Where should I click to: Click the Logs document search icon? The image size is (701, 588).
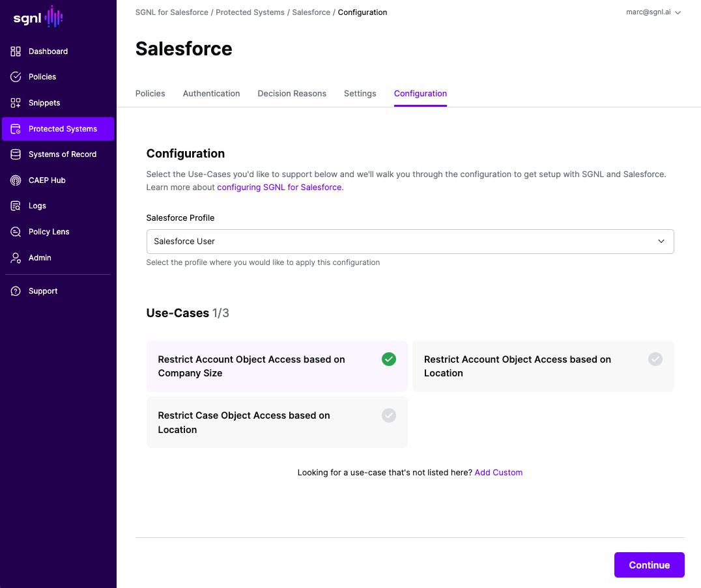pyautogui.click(x=16, y=206)
